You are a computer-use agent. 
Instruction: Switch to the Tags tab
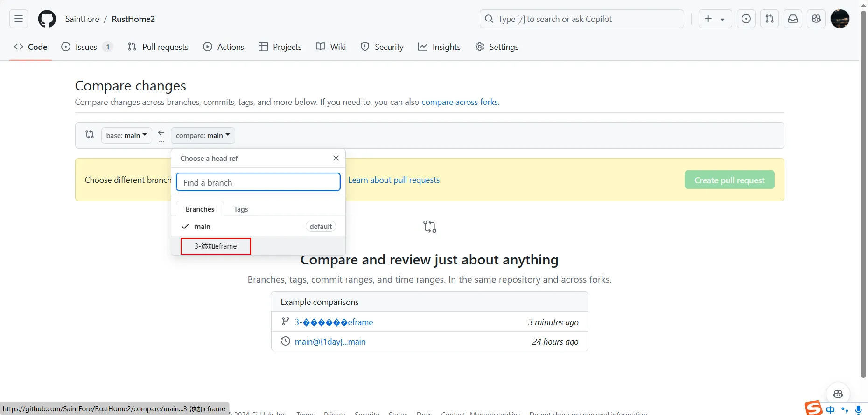(241, 209)
